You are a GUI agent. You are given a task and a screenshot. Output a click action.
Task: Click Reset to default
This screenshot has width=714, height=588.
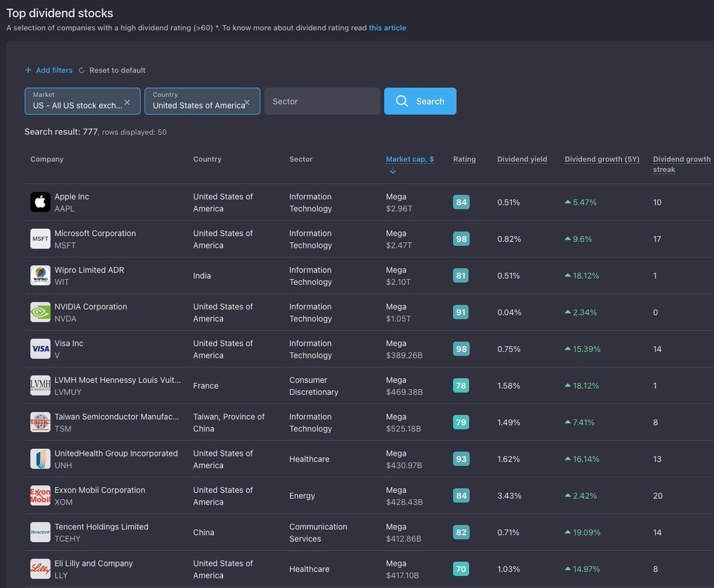click(x=117, y=70)
